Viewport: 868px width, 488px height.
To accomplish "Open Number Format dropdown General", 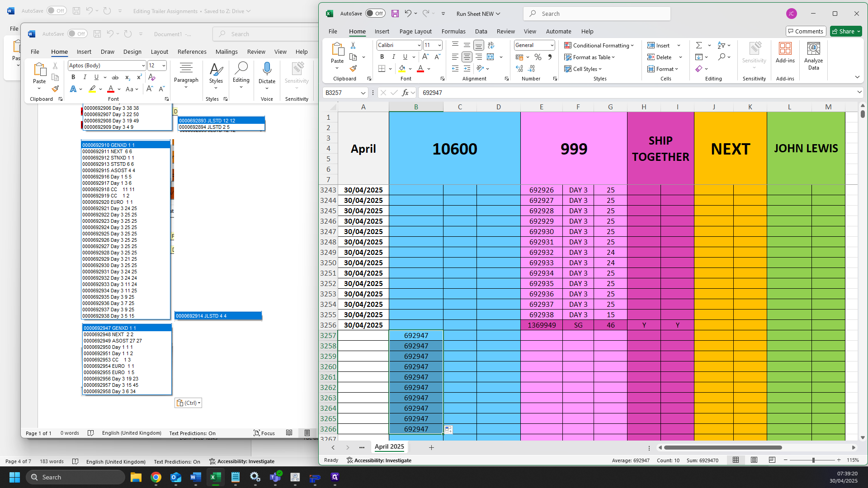I will (552, 45).
